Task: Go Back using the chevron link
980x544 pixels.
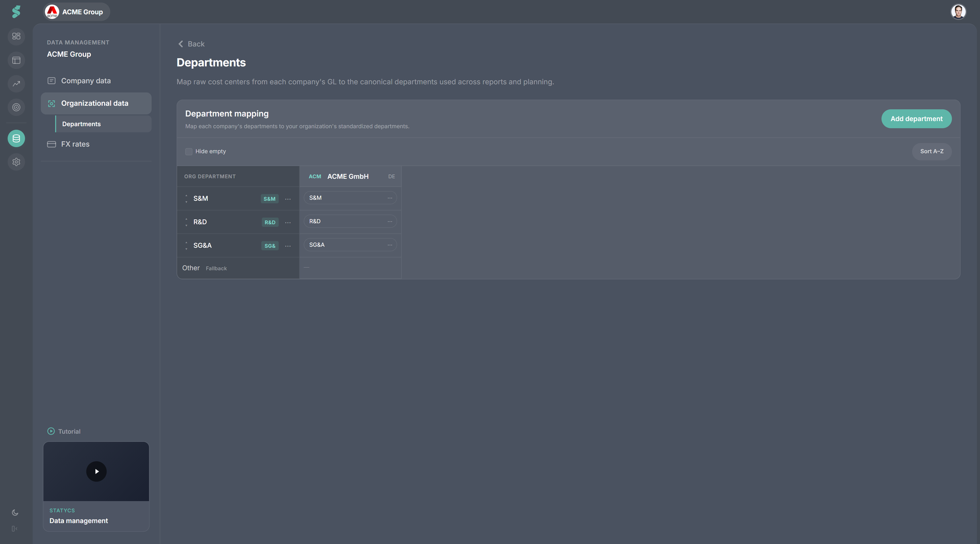Action: coord(191,44)
